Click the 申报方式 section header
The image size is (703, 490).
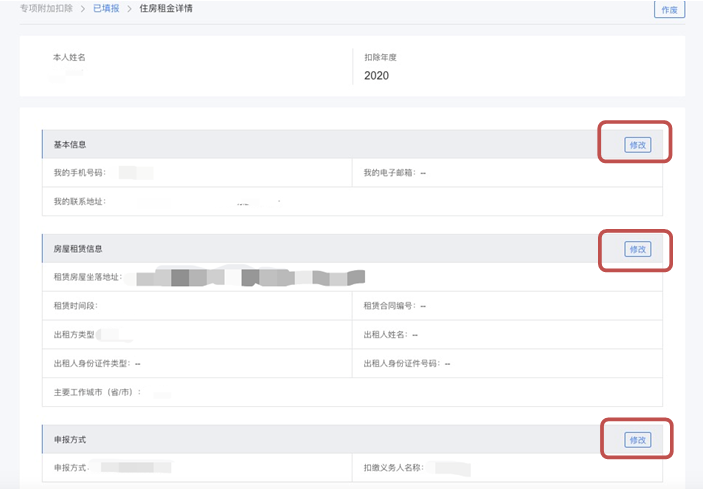(x=70, y=440)
